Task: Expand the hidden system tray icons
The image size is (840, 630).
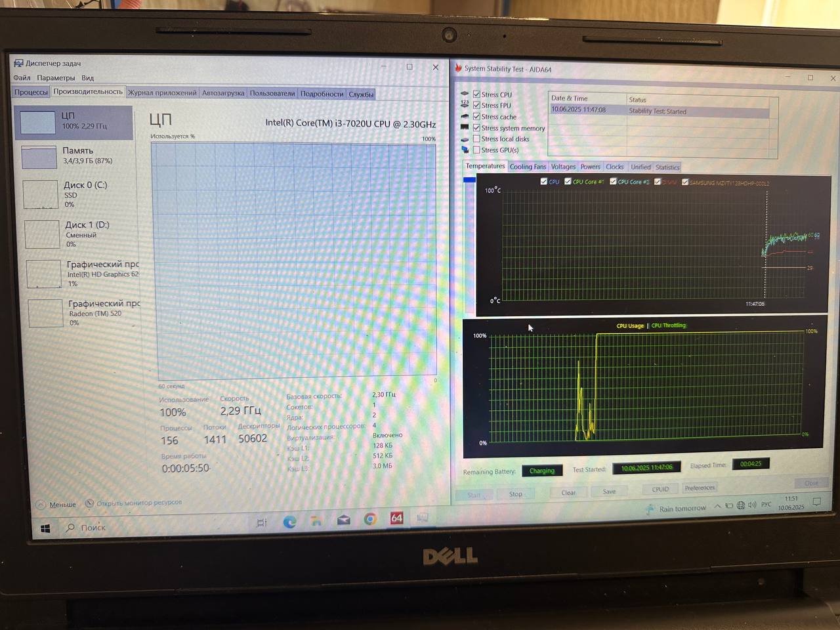Action: coord(717,506)
